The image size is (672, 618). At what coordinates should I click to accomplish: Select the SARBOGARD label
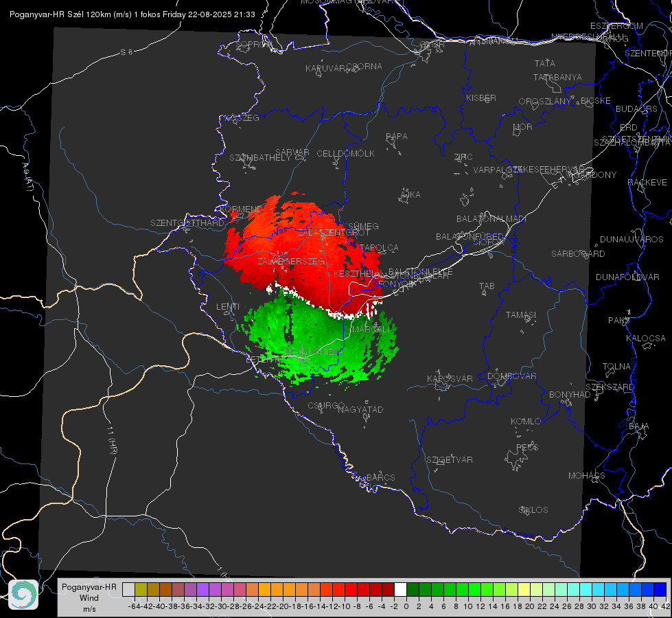(x=578, y=254)
